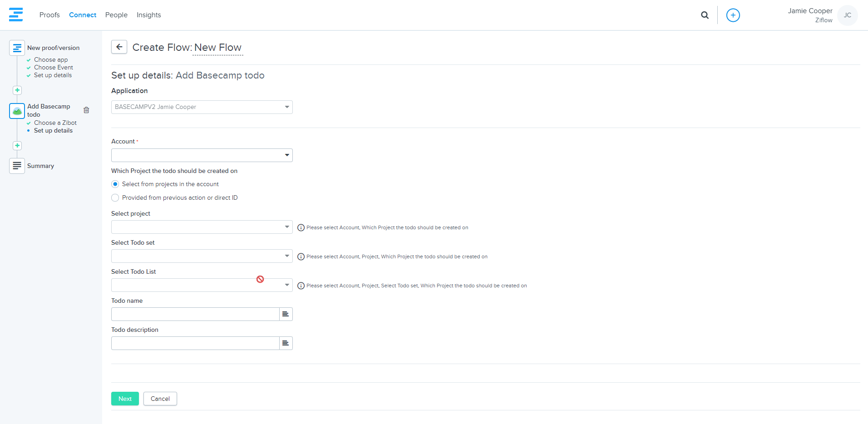The width and height of the screenshot is (868, 424).
Task: Click into the Todo name text field
Action: (195, 314)
